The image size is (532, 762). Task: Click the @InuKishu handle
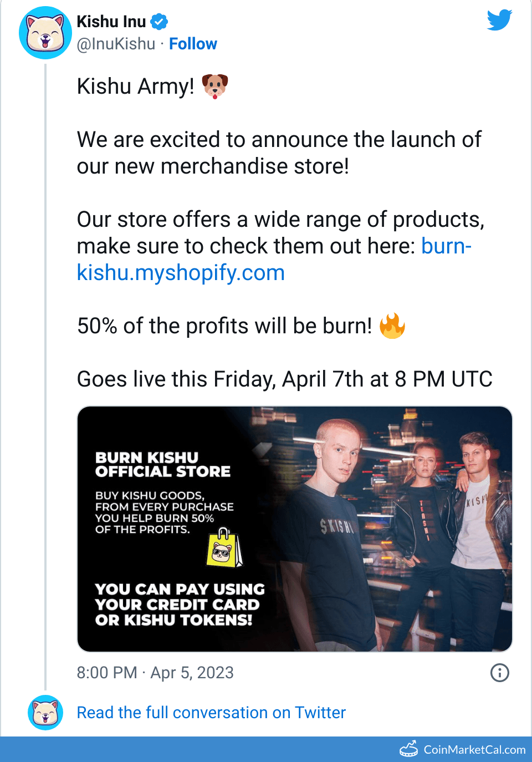116,44
